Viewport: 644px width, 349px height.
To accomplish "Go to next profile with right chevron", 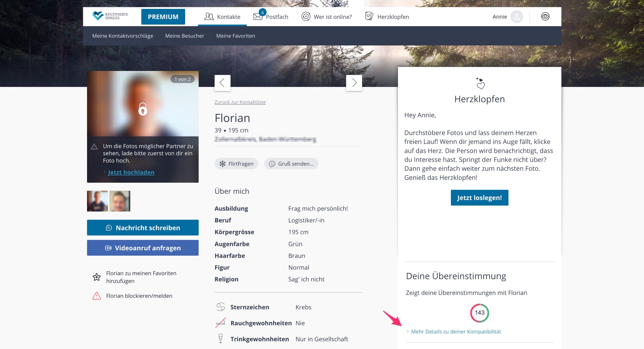I will (354, 83).
